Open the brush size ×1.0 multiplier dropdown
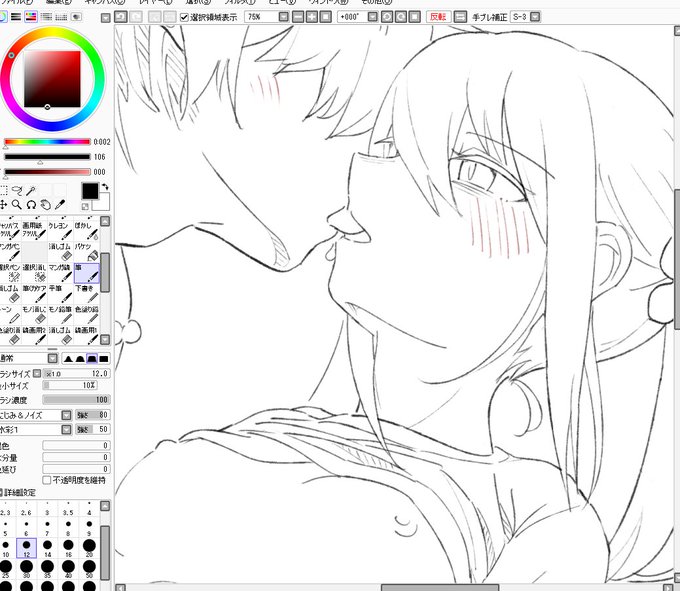 click(37, 373)
